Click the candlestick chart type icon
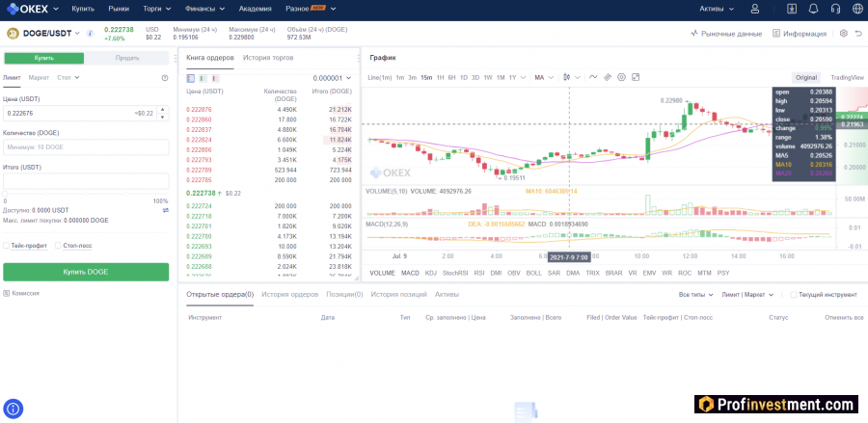This screenshot has height=423, width=868. [567, 77]
